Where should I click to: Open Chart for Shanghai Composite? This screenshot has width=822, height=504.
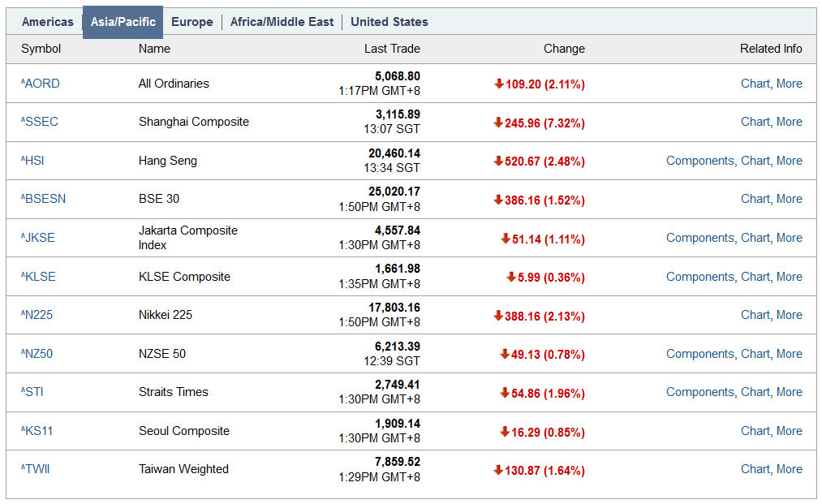point(755,122)
